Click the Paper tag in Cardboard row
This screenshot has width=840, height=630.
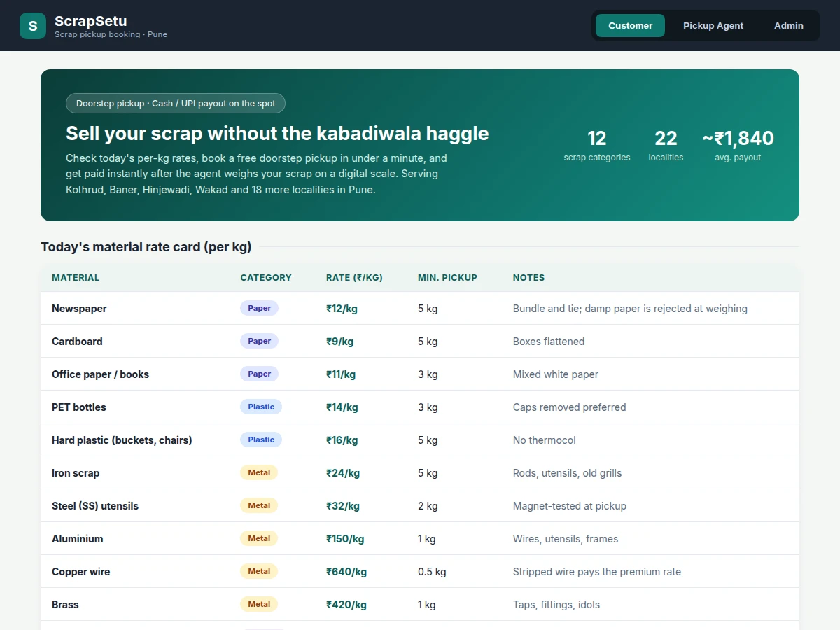coord(259,341)
